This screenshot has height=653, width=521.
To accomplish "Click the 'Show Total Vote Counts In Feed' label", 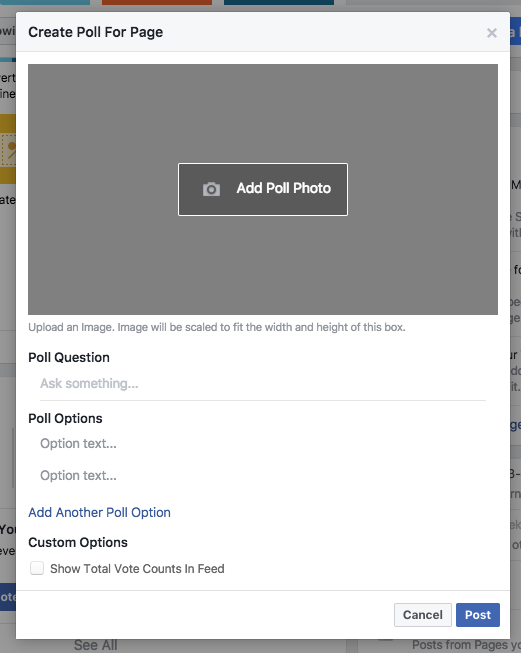I will 137,568.
